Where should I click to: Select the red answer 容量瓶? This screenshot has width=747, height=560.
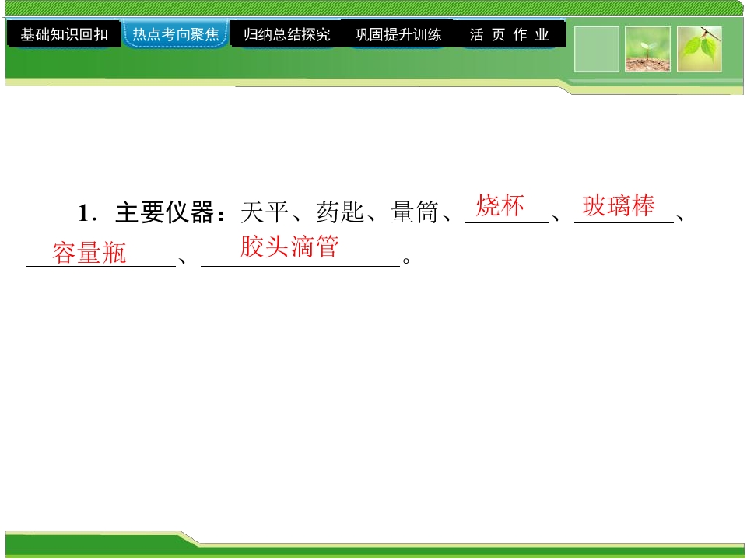89,252
